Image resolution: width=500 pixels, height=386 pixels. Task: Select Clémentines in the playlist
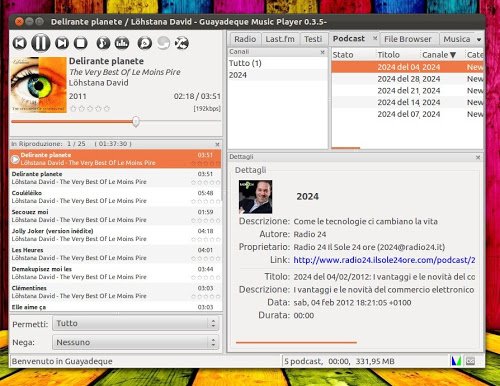[x=115, y=292]
